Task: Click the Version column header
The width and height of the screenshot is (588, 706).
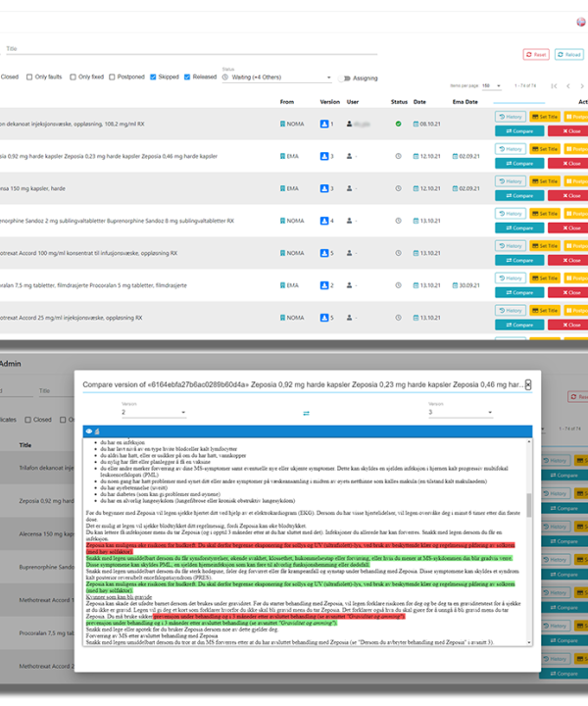Action: [x=329, y=102]
